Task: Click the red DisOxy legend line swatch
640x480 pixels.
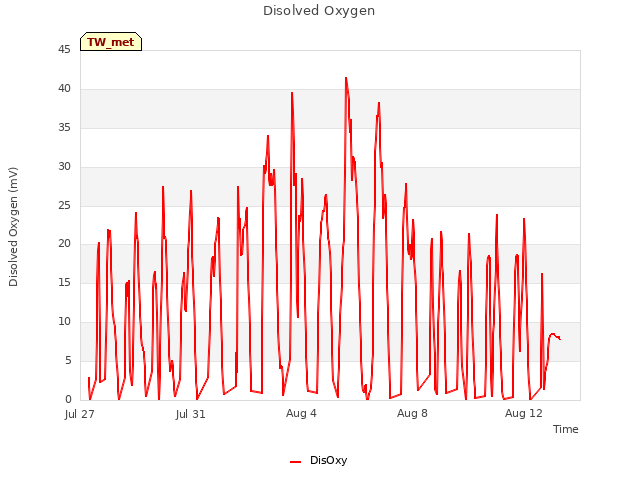Action: [x=296, y=462]
